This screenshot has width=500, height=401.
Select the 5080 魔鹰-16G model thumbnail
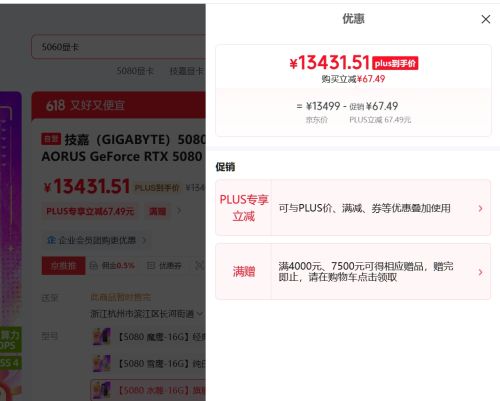[101, 337]
